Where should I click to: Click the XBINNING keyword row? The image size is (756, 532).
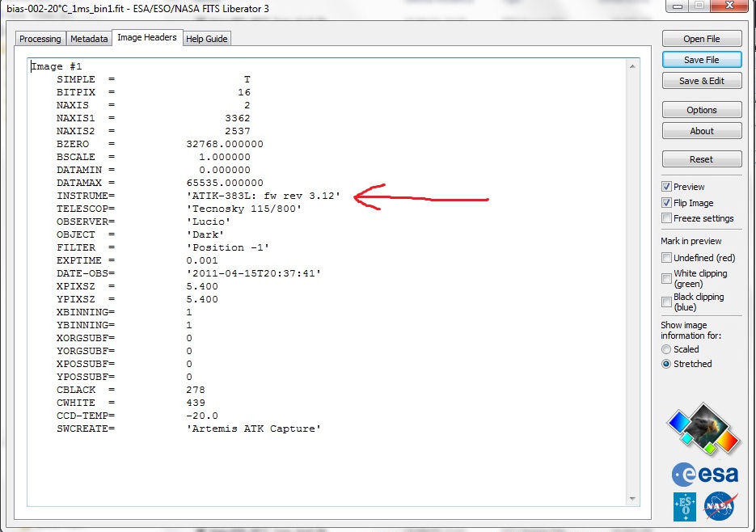[x=125, y=312]
